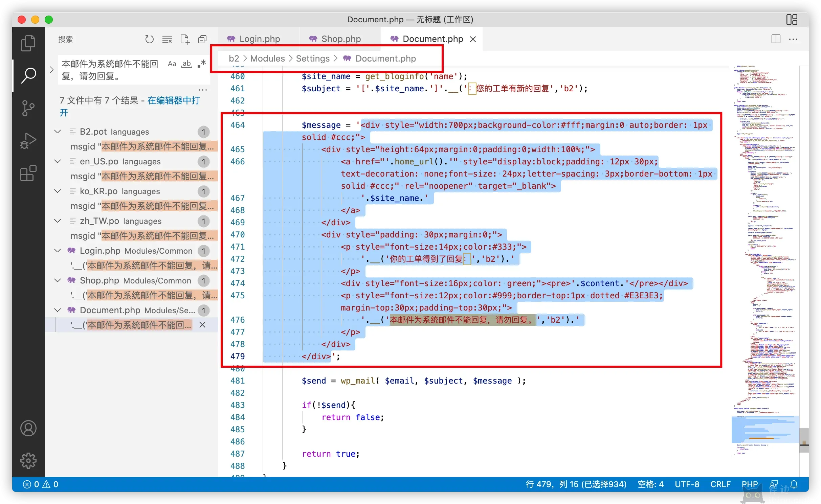
Task: Refresh the search results
Action: (149, 39)
